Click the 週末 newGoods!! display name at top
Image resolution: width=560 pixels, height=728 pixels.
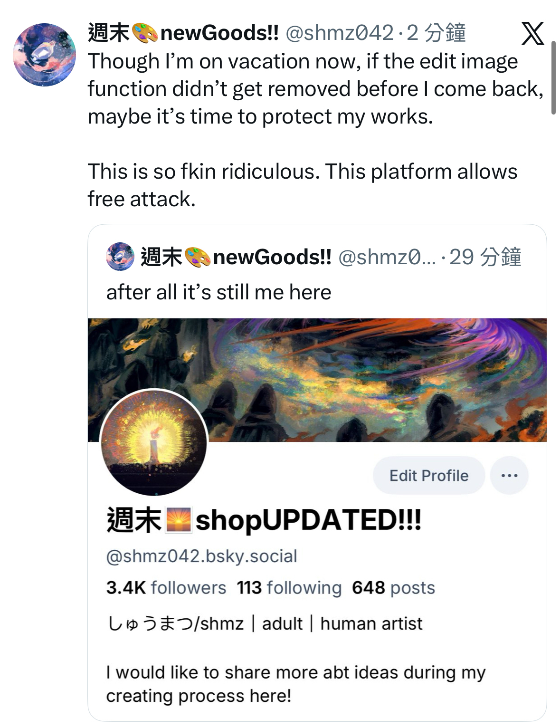(x=183, y=33)
